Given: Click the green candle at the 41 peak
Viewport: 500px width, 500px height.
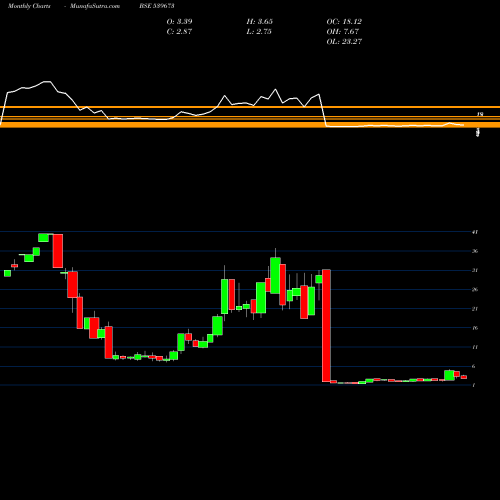Looking at the screenshot, I should click(43, 238).
